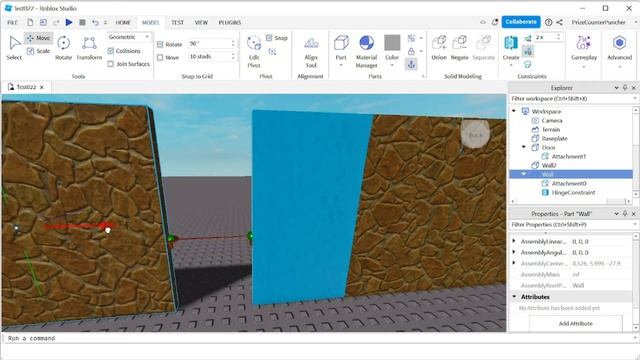Toggle the Pivot Snap checkbox

[269, 38]
